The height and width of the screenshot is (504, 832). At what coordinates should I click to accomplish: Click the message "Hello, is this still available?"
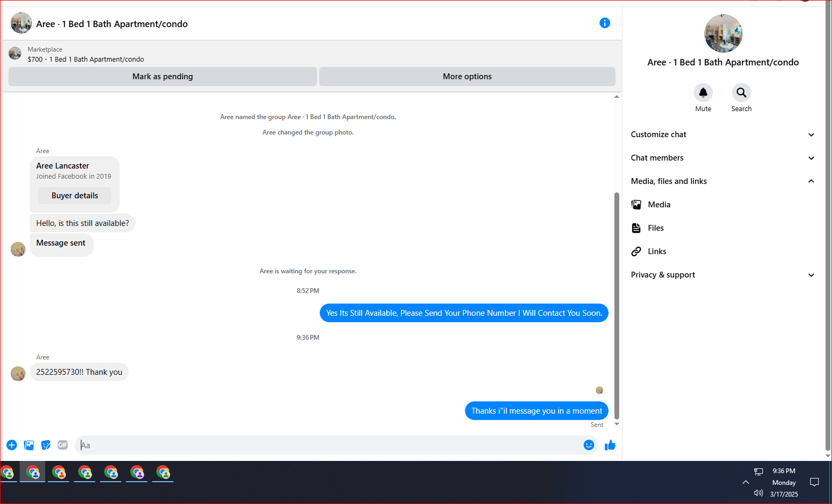coord(82,223)
